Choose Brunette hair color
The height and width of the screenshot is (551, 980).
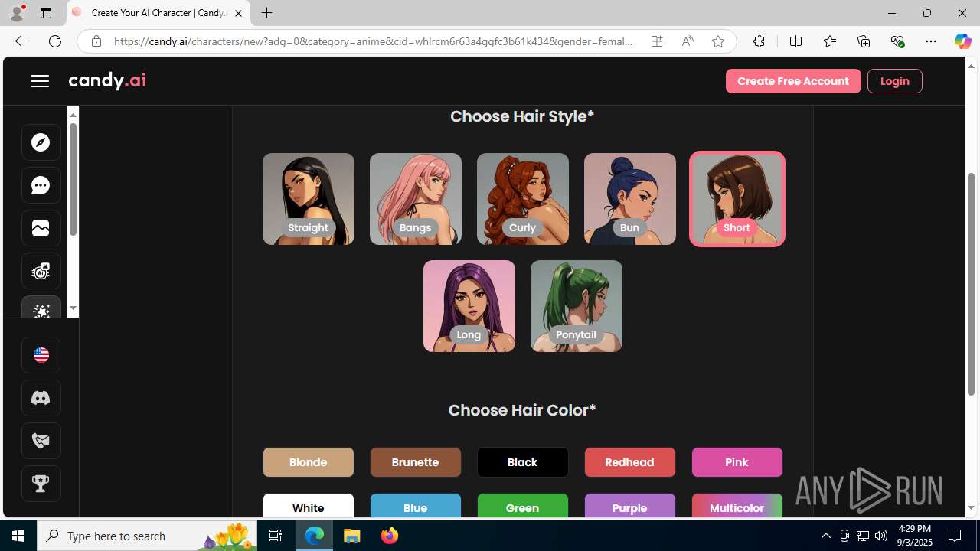pyautogui.click(x=416, y=462)
